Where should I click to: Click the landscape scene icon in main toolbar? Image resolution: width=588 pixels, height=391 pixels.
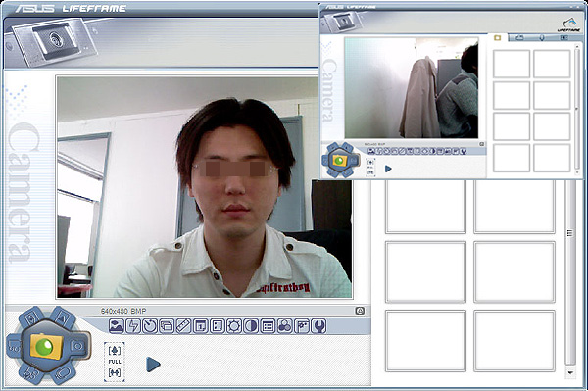pos(117,326)
